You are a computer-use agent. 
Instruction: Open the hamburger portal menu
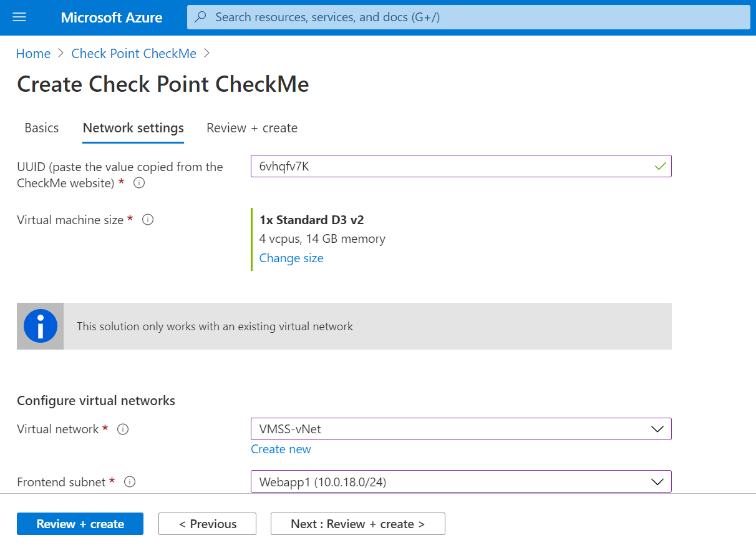(x=19, y=17)
